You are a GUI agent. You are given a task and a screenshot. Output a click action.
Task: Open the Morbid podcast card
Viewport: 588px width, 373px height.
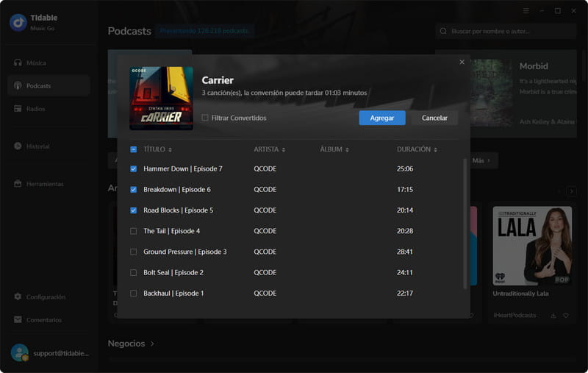(x=523, y=94)
